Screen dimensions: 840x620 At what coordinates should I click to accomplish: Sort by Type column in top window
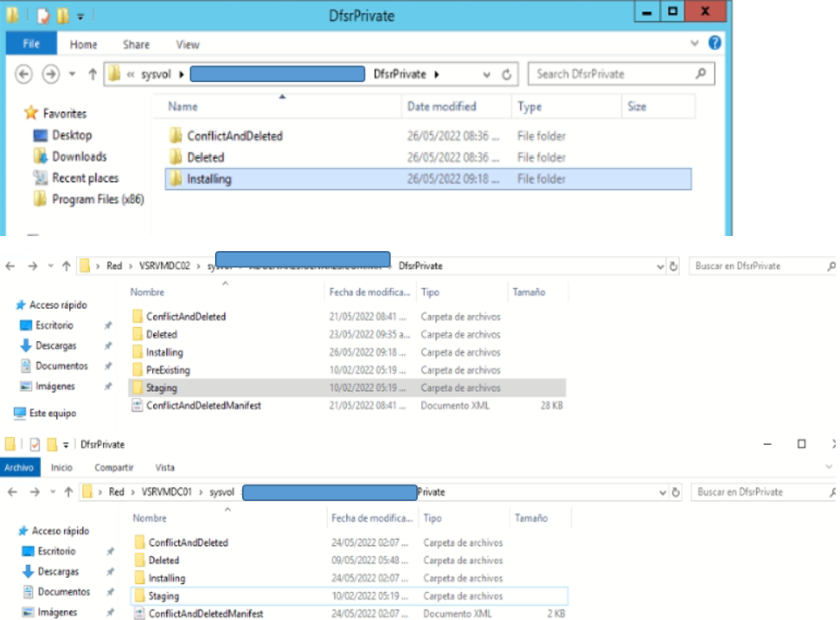click(530, 107)
